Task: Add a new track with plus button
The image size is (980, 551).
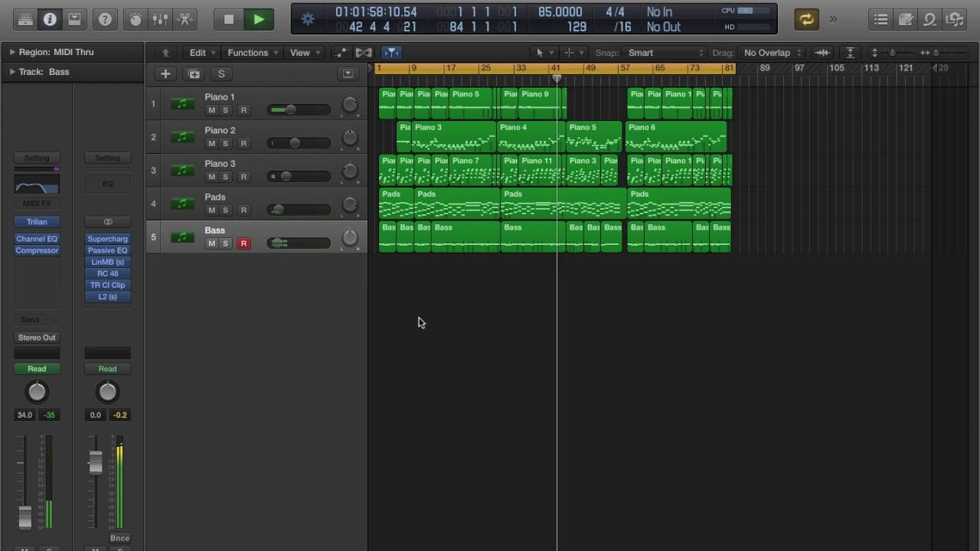Action: [x=165, y=73]
